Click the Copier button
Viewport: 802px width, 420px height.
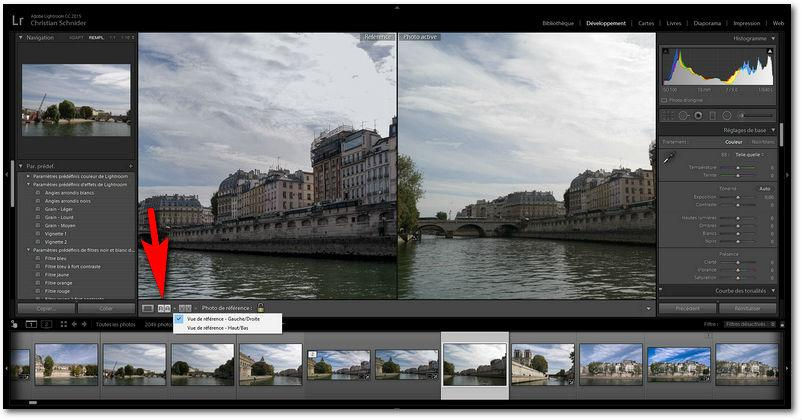tap(47, 308)
